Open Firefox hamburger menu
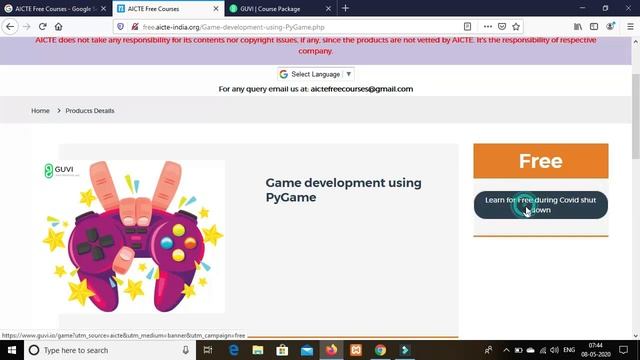Screen dimensions: 640x360 coord(630,27)
